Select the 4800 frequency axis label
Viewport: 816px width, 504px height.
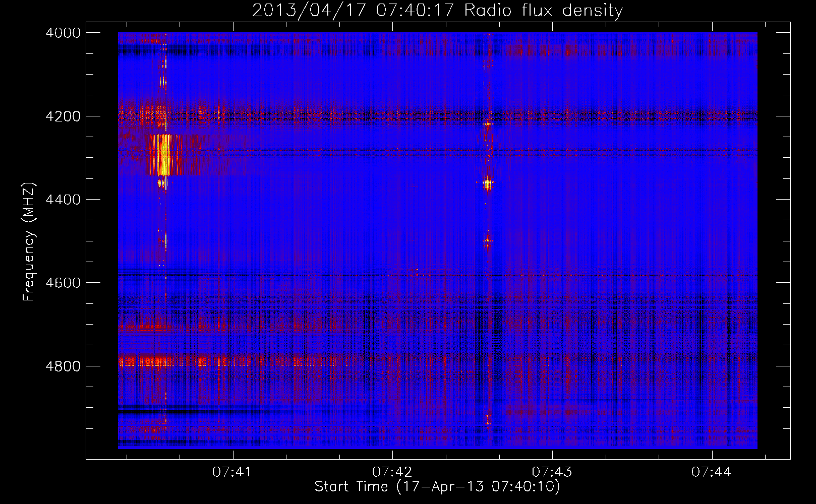(63, 366)
